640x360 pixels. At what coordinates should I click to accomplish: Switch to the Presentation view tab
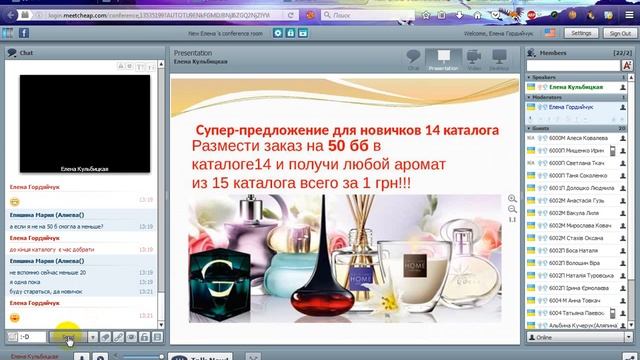point(443,60)
